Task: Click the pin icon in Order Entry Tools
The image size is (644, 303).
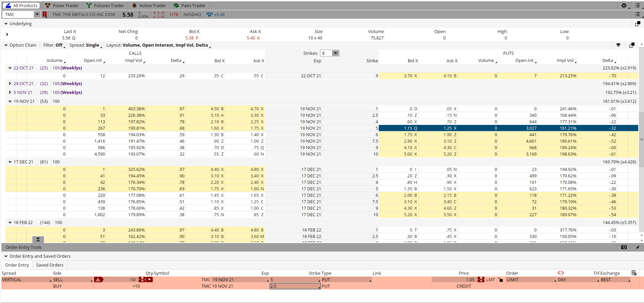Action: [637, 247]
